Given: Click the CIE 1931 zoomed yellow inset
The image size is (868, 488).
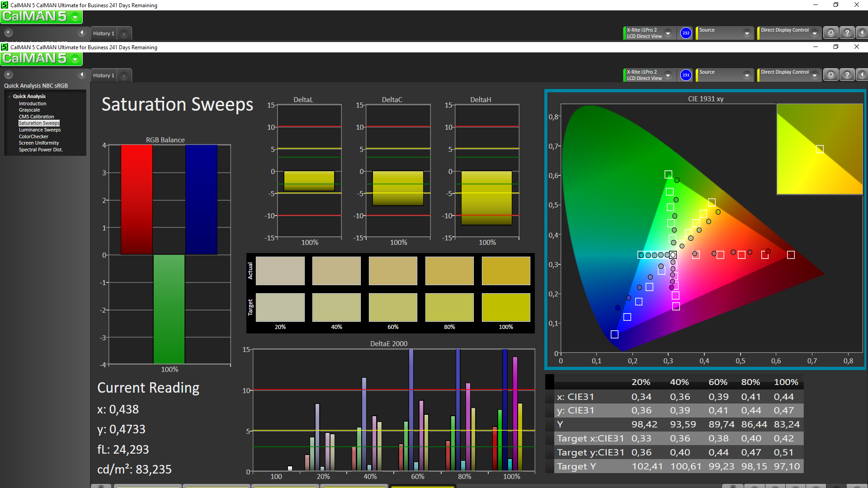Looking at the screenshot, I should (820, 149).
